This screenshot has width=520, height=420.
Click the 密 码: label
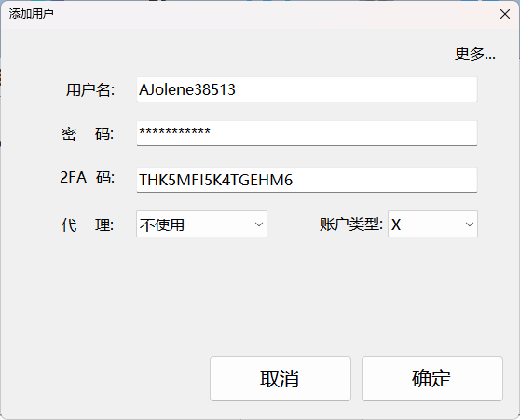88,133
